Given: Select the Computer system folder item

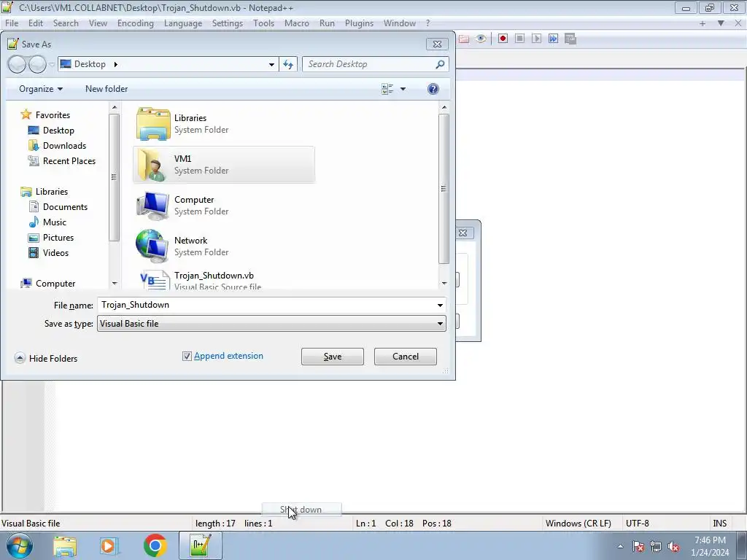Looking at the screenshot, I should pos(223,206).
